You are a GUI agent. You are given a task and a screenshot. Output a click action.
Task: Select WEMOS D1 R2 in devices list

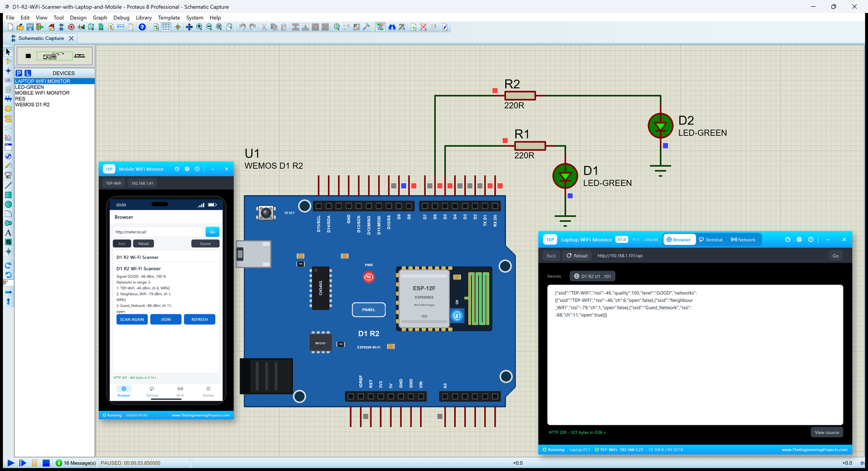32,105
